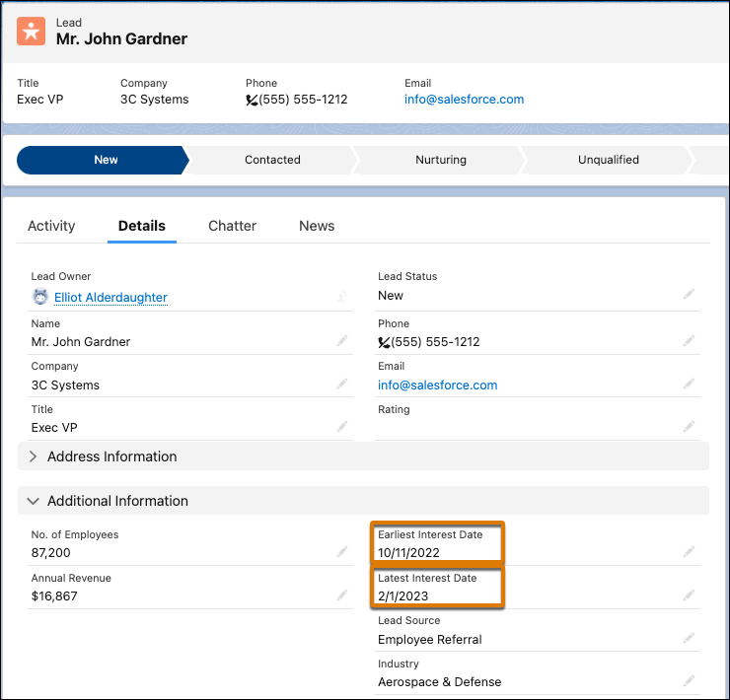Click the Lead Status value New
This screenshot has height=700, width=730.
point(391,296)
